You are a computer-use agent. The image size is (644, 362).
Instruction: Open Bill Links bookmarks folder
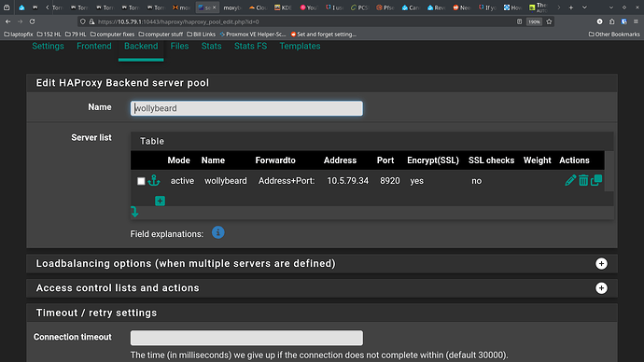click(x=201, y=35)
